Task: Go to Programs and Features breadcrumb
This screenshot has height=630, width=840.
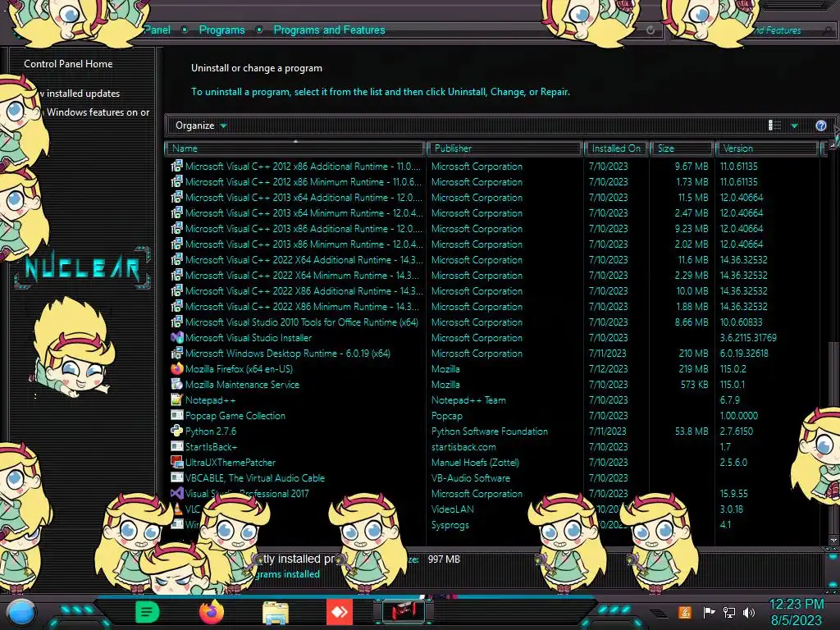Action: [x=330, y=30]
